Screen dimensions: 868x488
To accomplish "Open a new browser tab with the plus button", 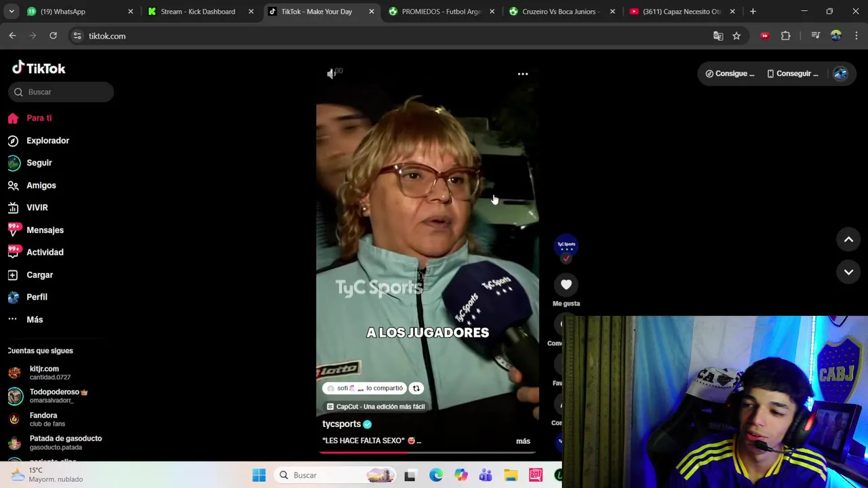I will coord(753,12).
